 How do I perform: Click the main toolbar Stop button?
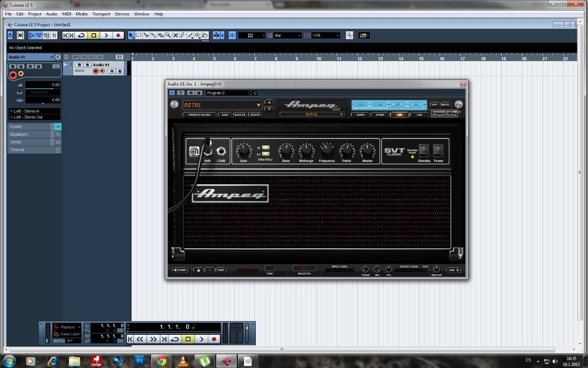94,35
